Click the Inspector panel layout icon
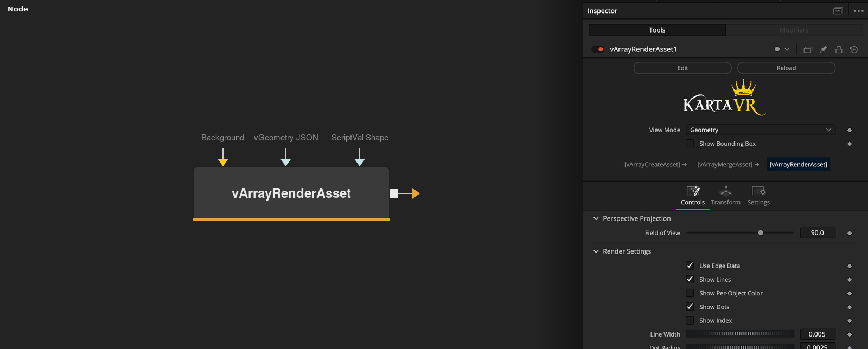Screen dimensions: 868x349 tap(838, 11)
